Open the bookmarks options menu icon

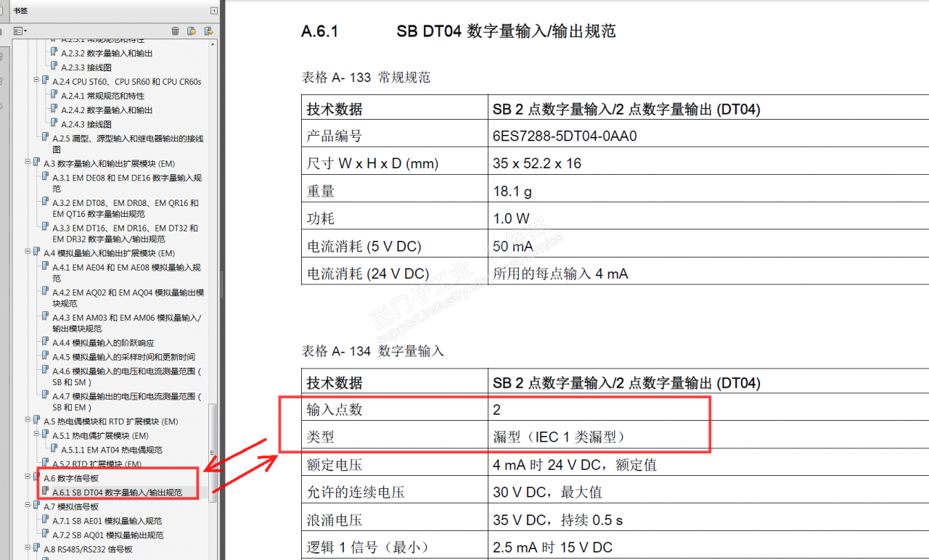20,30
